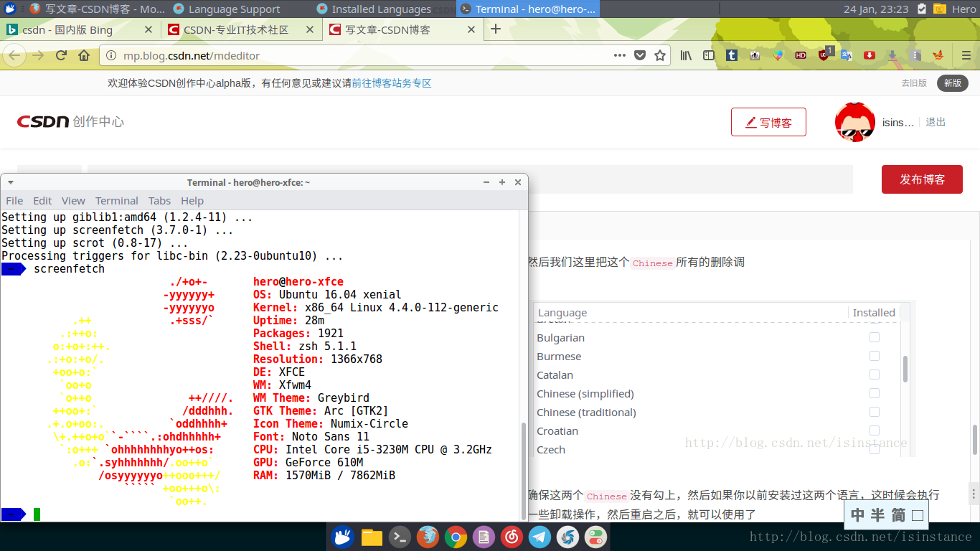Open the terminal window menu arrow in titlebar
This screenshot has height=551, width=980.
(x=11, y=182)
